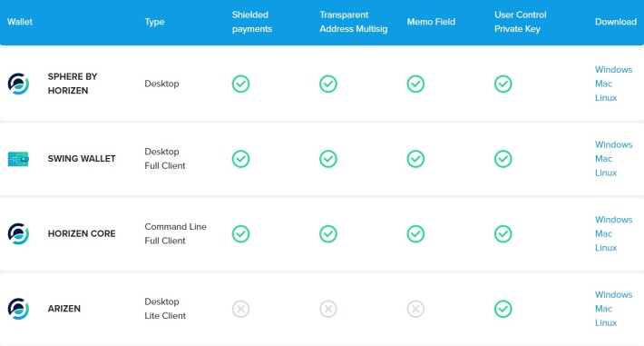644x346 pixels.
Task: Click the Arizen wallet logo icon
Action: coord(18,309)
